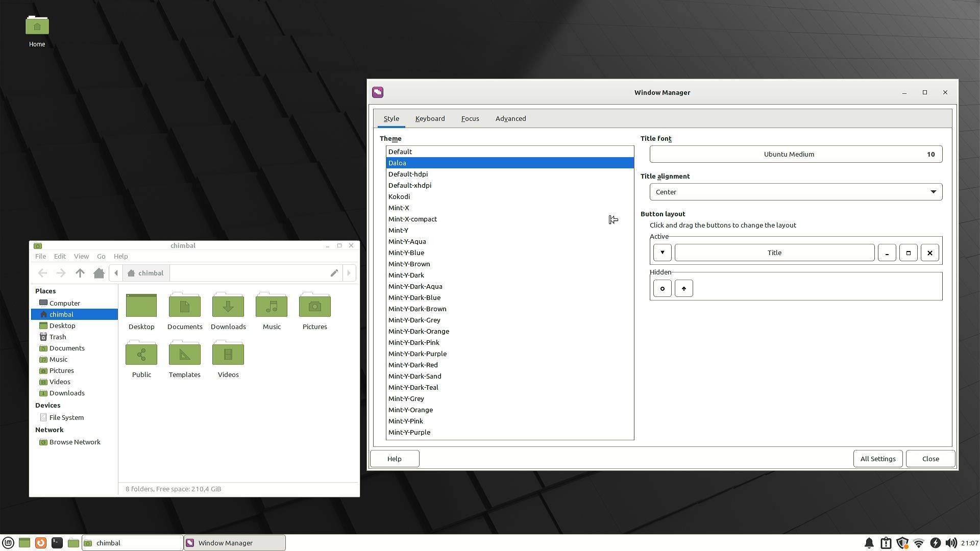This screenshot has height=551, width=980.
Task: Select the Mint-Y-Dark-Aqua theme
Action: coord(415,286)
